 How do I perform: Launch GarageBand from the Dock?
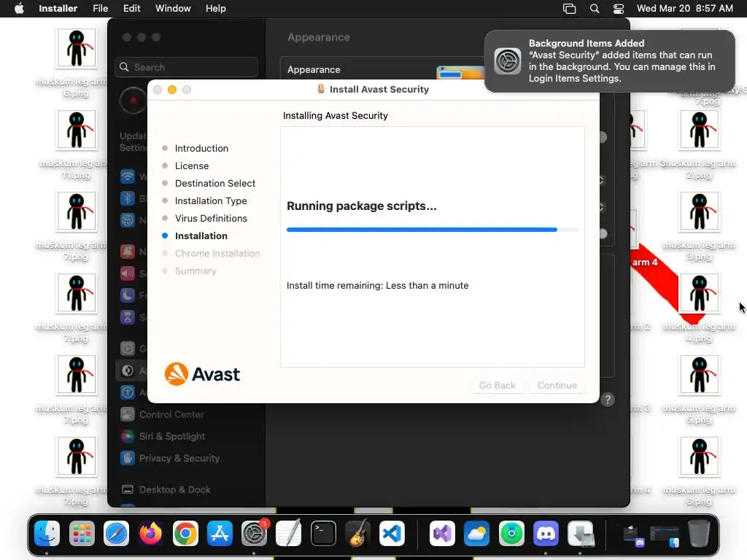(357, 533)
